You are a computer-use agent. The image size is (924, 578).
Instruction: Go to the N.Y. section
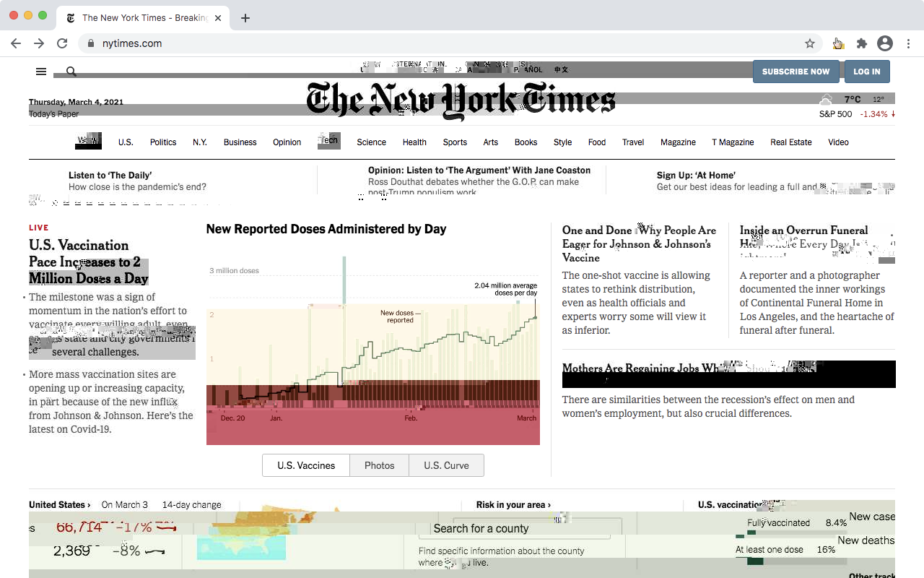click(x=200, y=142)
